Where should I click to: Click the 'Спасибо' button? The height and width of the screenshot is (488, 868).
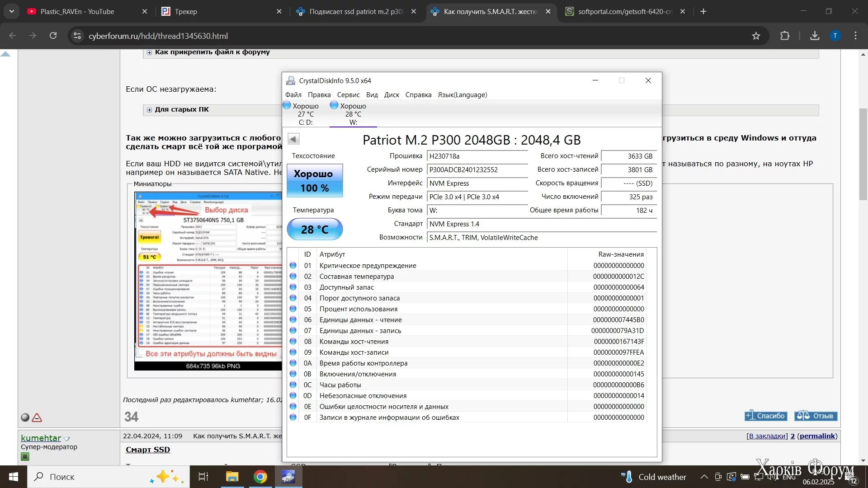pyautogui.click(x=766, y=416)
